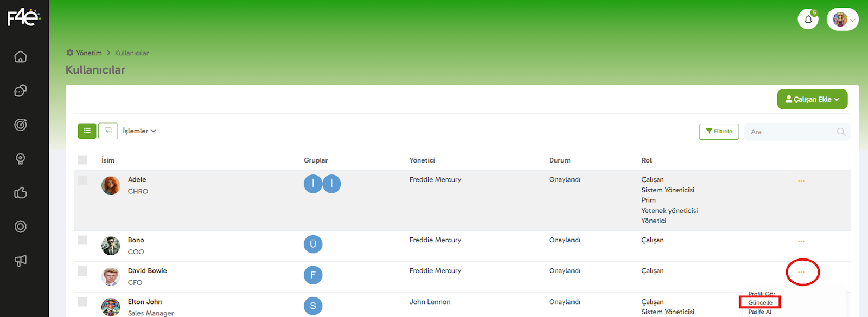Viewport: 868px width, 317px height.
Task: Tick the checkbox next to Bono
Action: click(82, 240)
